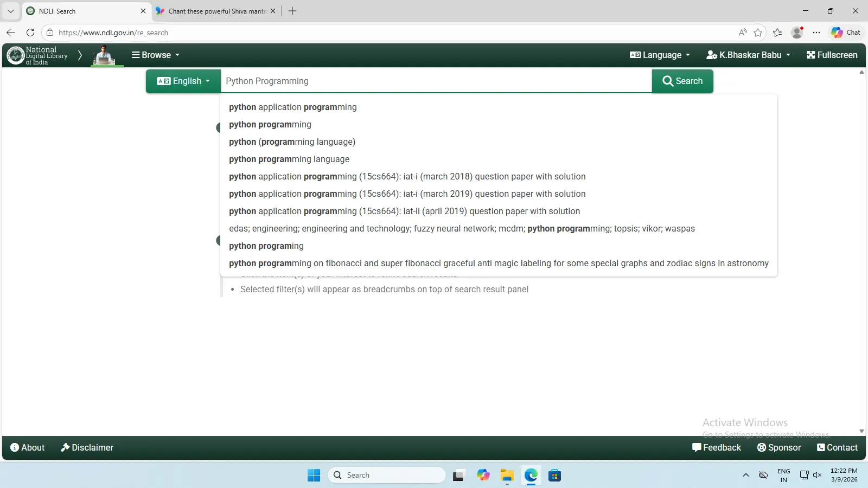Open the Feedback link in the footer
This screenshot has height=488, width=868.
tap(716, 447)
